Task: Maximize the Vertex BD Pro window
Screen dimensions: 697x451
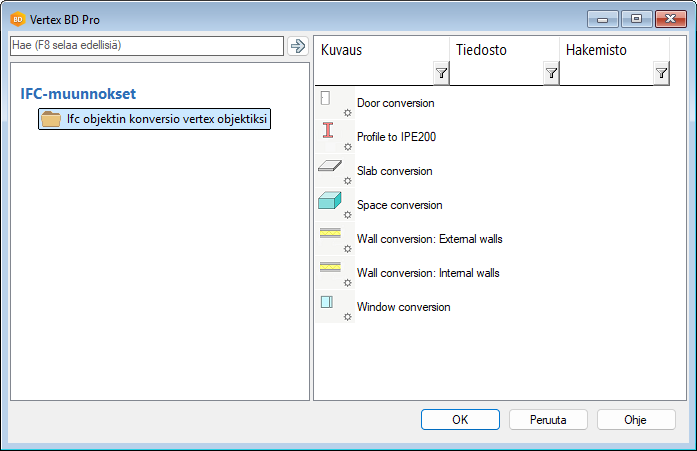Action: [x=636, y=19]
